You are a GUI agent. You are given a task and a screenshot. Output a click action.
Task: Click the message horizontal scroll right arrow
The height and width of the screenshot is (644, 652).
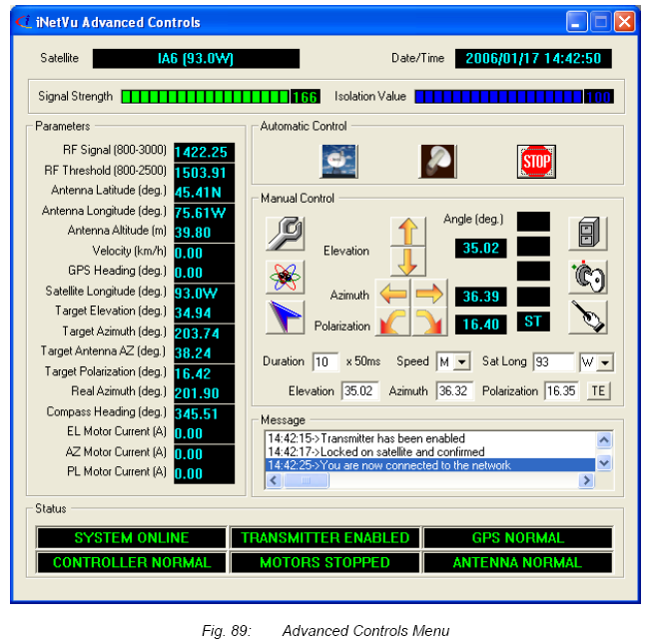click(586, 480)
